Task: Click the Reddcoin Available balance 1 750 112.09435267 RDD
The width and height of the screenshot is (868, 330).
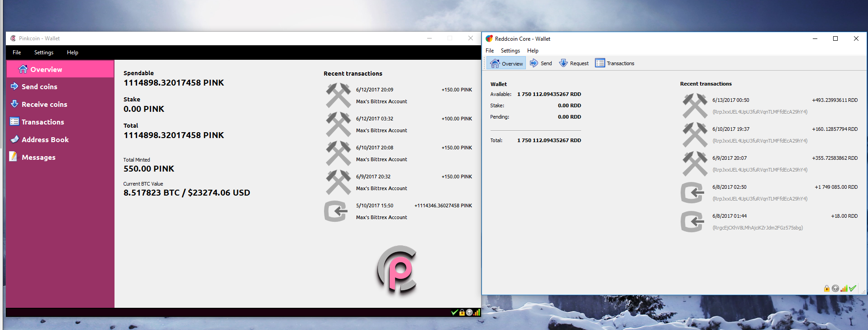Action: point(549,94)
